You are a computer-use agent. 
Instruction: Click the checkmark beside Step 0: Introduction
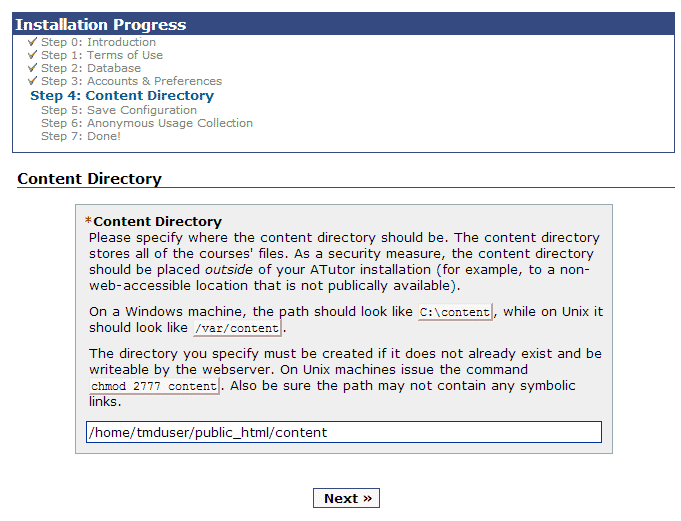(33, 42)
